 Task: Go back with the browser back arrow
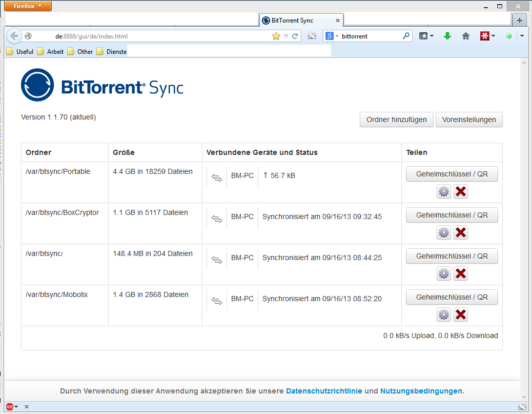click(14, 36)
